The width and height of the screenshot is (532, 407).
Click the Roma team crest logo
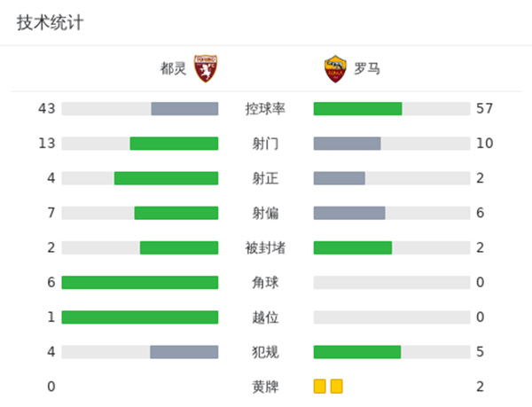pyautogui.click(x=333, y=68)
